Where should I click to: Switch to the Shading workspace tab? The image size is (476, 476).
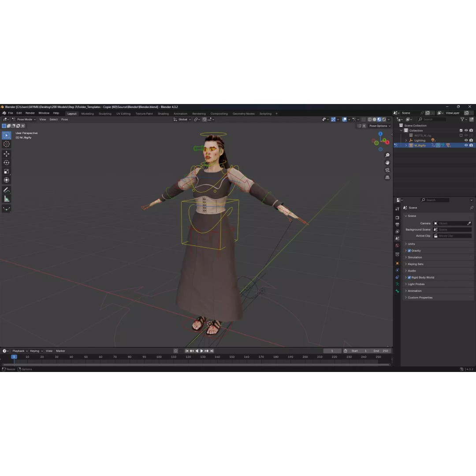click(163, 114)
